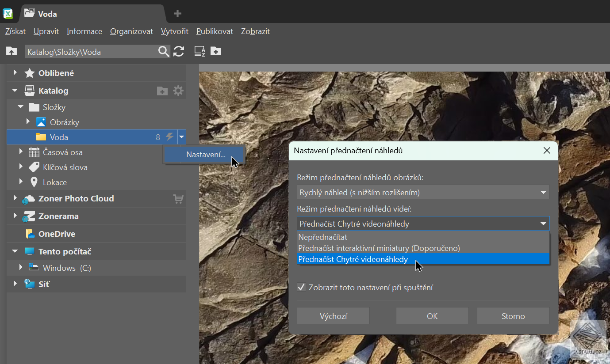The height and width of the screenshot is (364, 610).
Task: Click the go up one folder icon
Action: 12,51
